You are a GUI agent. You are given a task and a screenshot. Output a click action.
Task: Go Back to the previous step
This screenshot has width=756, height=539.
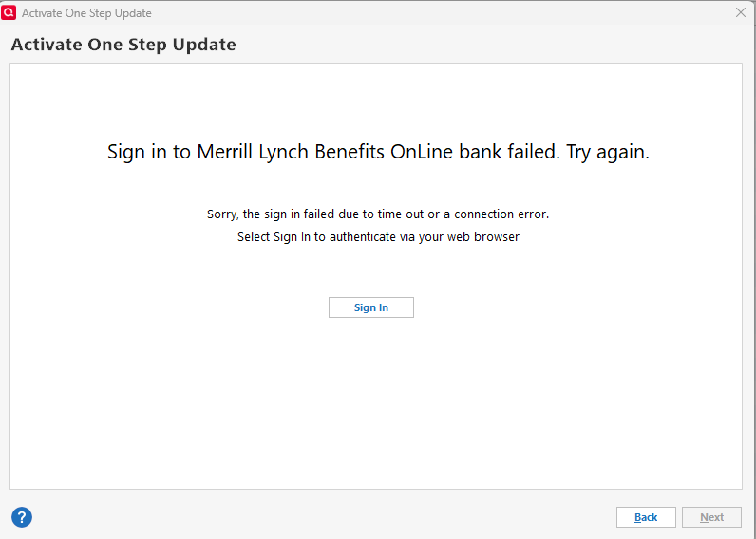[x=646, y=517]
